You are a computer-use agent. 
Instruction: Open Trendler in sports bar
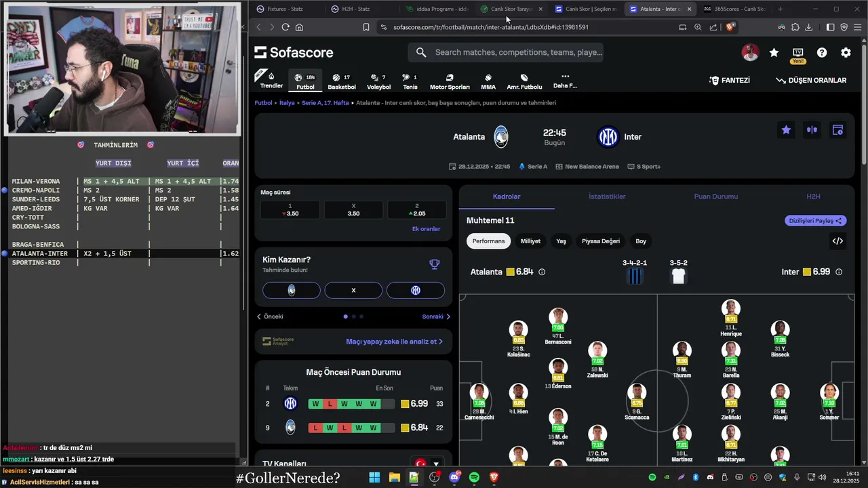click(271, 81)
